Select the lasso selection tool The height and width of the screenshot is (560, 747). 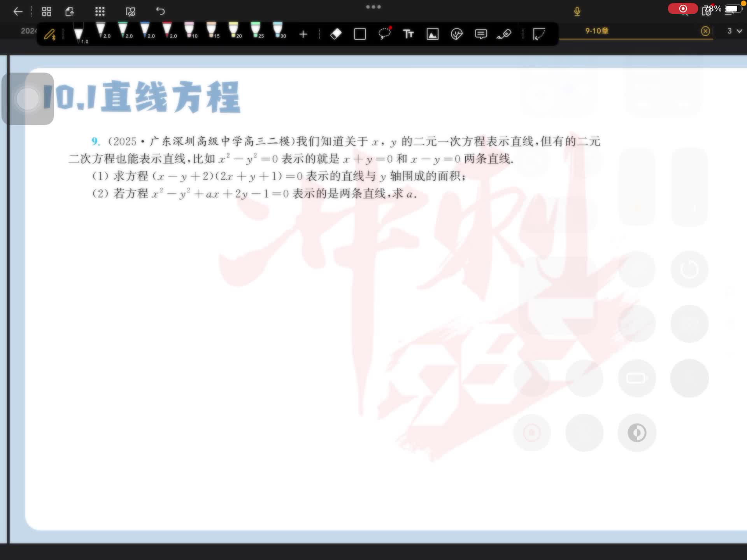(x=384, y=34)
